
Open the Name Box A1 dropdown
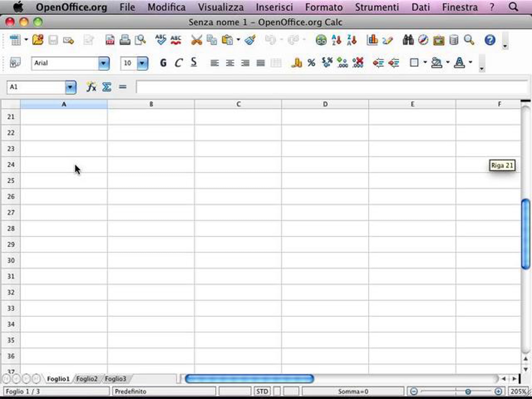click(70, 87)
